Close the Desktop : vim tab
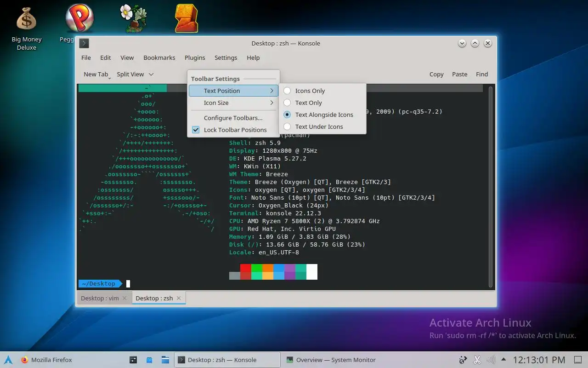Image resolution: width=588 pixels, height=368 pixels. tap(124, 298)
